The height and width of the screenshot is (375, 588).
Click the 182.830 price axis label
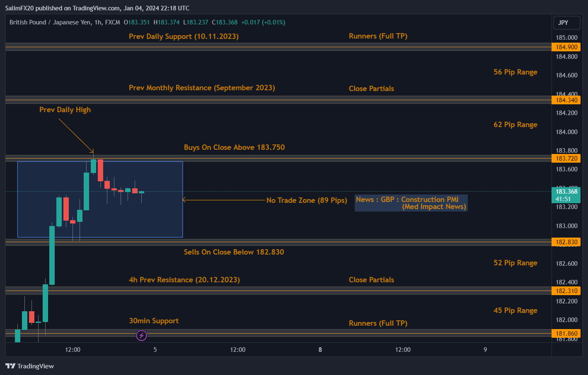click(x=566, y=242)
